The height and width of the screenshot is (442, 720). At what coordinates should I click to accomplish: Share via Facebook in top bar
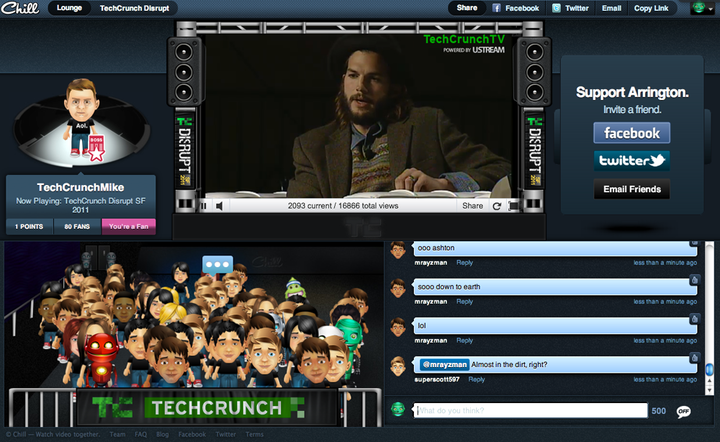(516, 8)
